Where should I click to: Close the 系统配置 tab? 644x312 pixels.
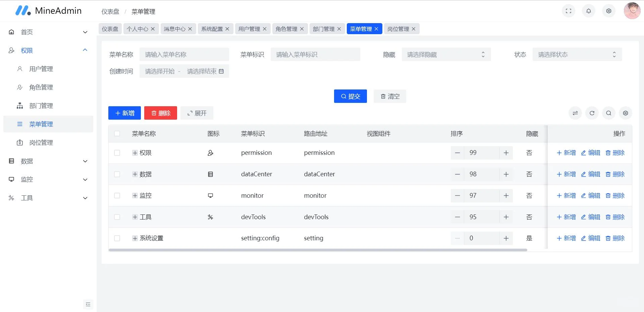click(227, 29)
